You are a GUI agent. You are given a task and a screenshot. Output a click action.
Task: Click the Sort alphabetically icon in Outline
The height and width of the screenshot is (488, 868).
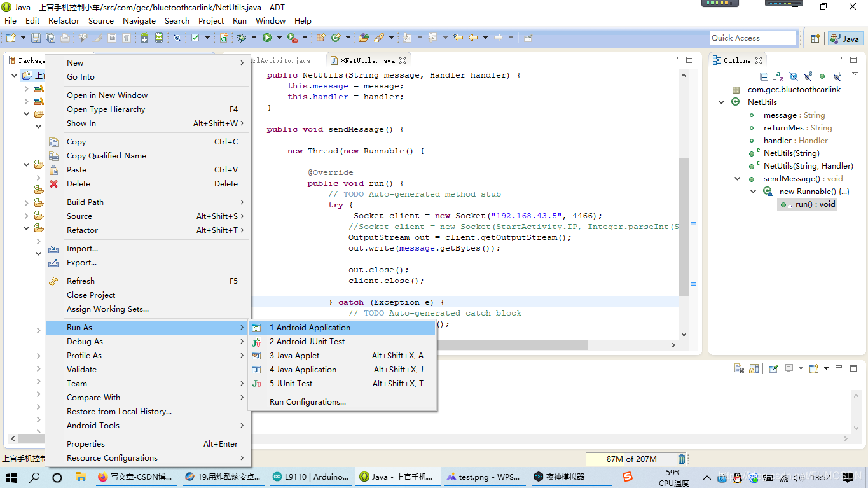click(x=778, y=76)
